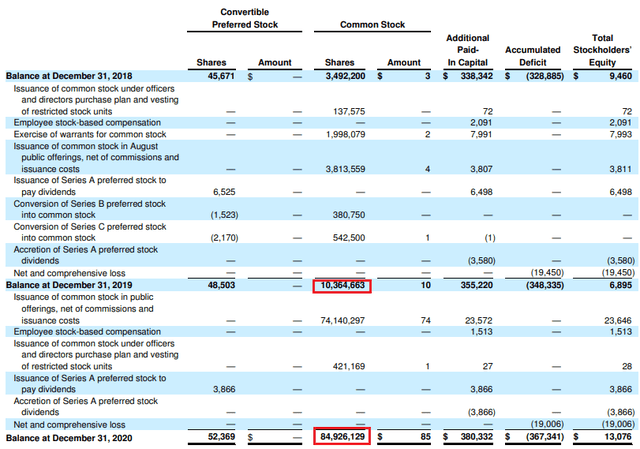The width and height of the screenshot is (640, 449).
Task: Click the 'Exercise of warrants for common stock' label
Action: pos(90,134)
